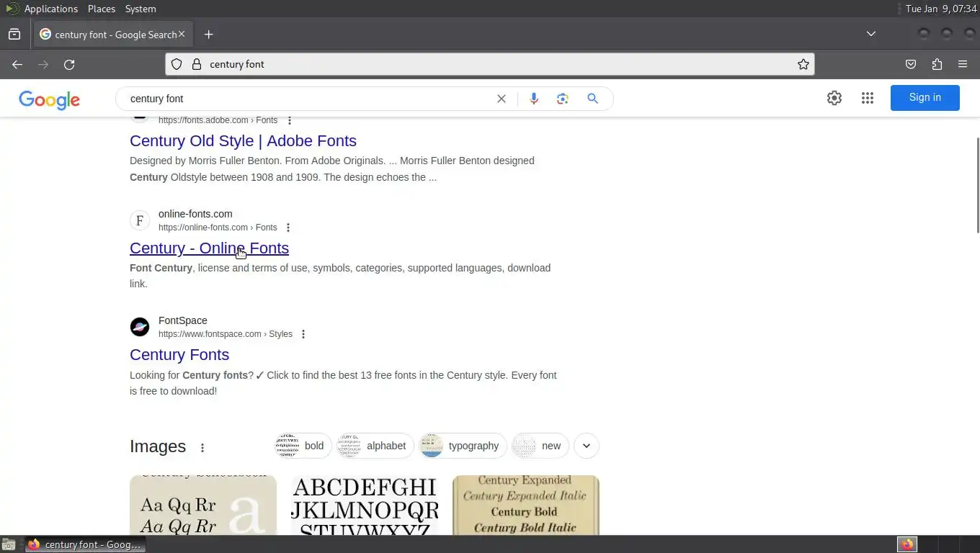Open the Applications menu

(x=50, y=9)
